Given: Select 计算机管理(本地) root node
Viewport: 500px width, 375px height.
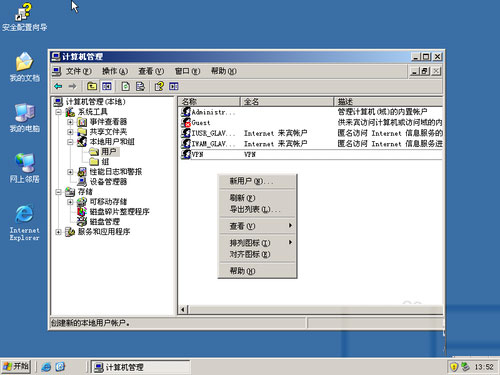Looking at the screenshot, I should tap(90, 102).
